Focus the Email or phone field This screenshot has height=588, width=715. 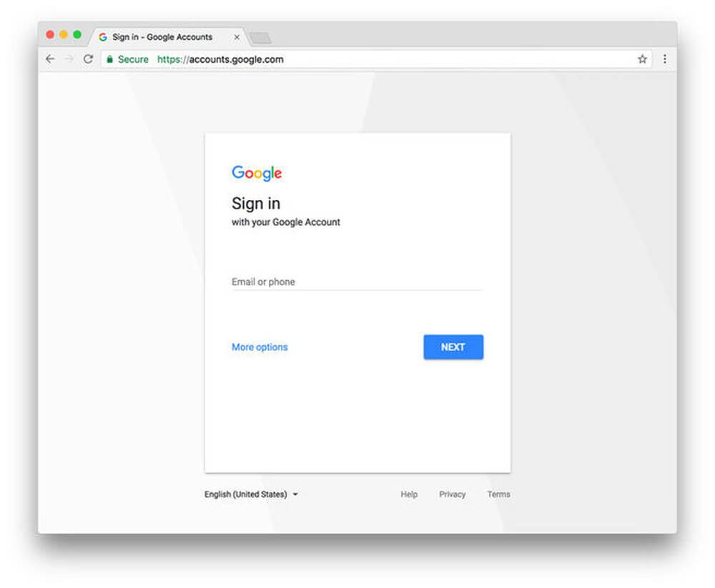pyautogui.click(x=357, y=282)
